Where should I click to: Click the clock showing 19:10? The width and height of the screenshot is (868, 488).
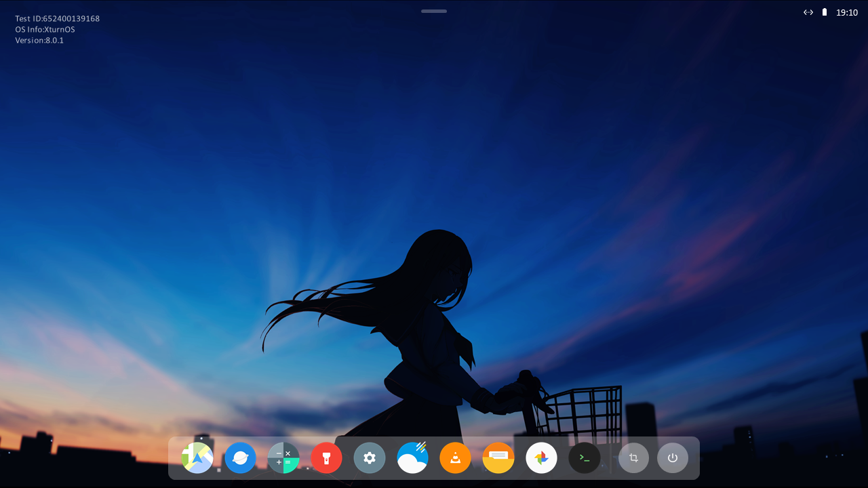[847, 12]
